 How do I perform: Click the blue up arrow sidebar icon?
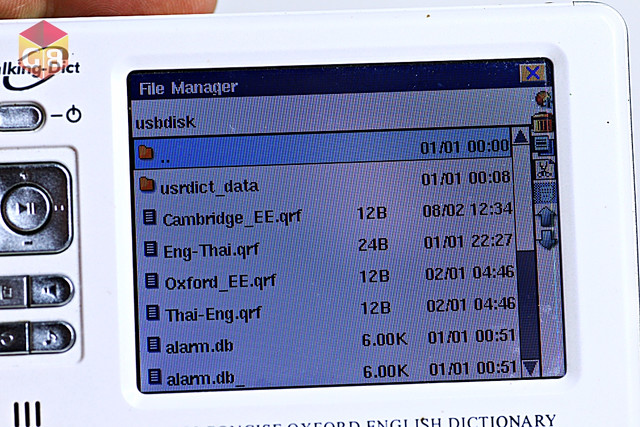point(546,217)
